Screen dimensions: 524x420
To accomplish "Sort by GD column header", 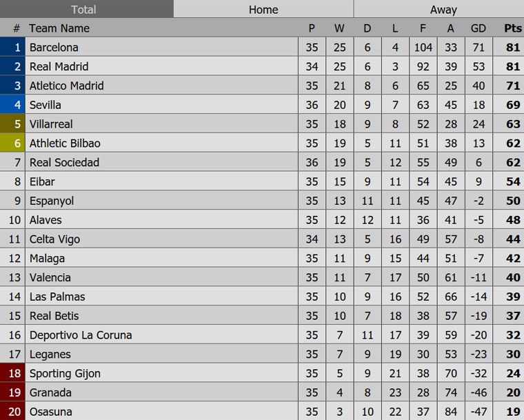I will click(478, 28).
